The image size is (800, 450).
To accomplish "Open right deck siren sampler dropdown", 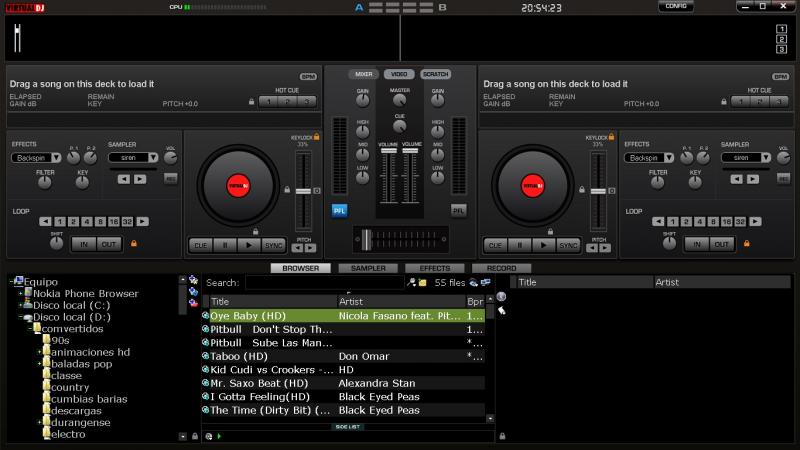I will click(766, 158).
